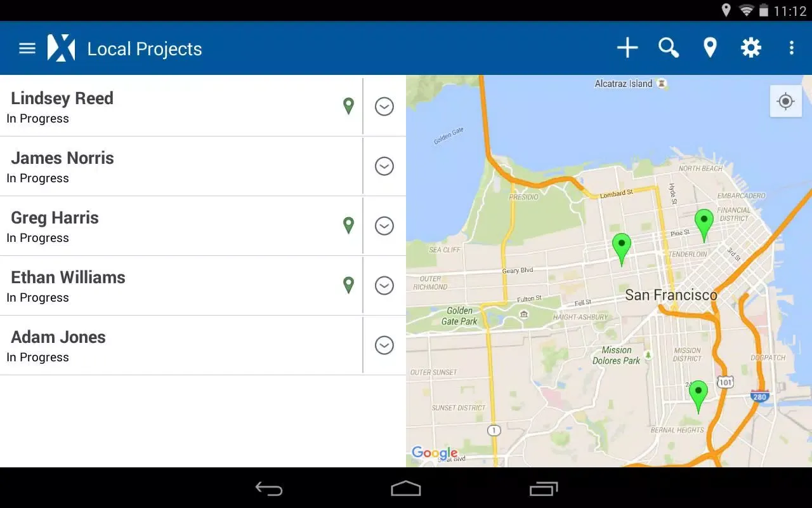Image resolution: width=812 pixels, height=508 pixels.
Task: Add a new project with plus icon
Action: pos(627,48)
